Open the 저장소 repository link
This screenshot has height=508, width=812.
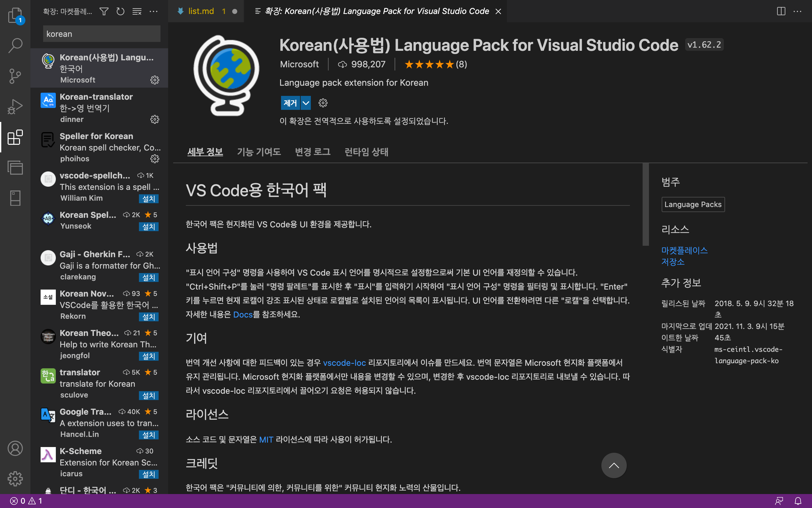(673, 262)
